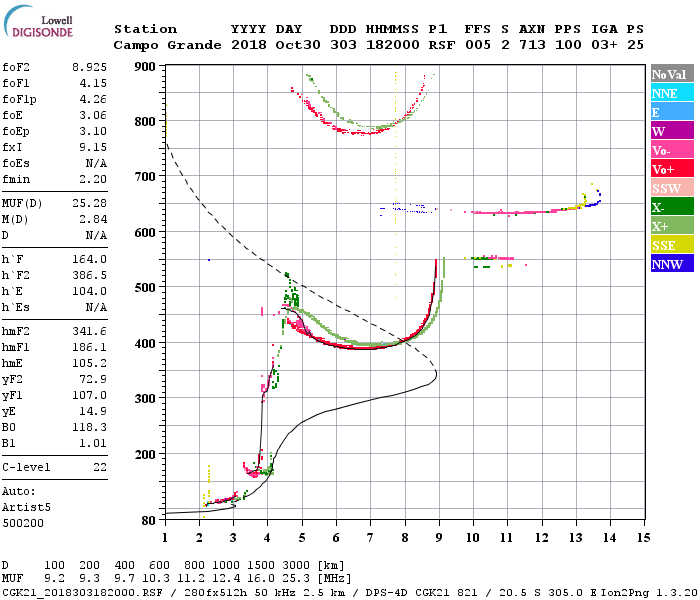Select the X+ light green legend swatch
Viewport: 700px width, 600px height.
(672, 226)
